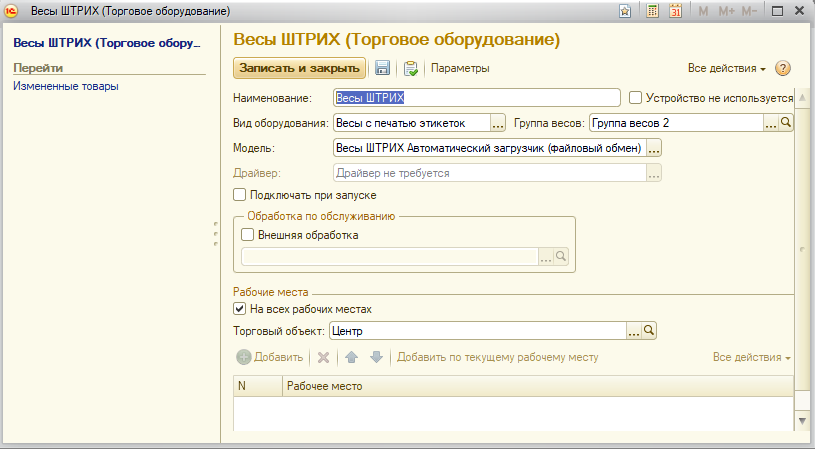Open Все действия dropdown at top toolbar
The image size is (815, 449).
[727, 68]
